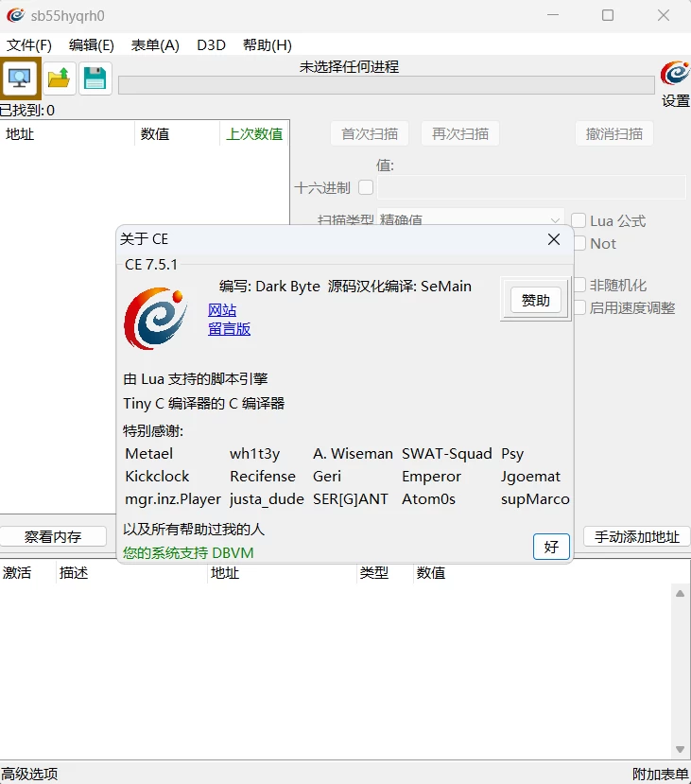Click the Cheat Engine settings logo icon
The height and width of the screenshot is (784, 691).
click(675, 74)
